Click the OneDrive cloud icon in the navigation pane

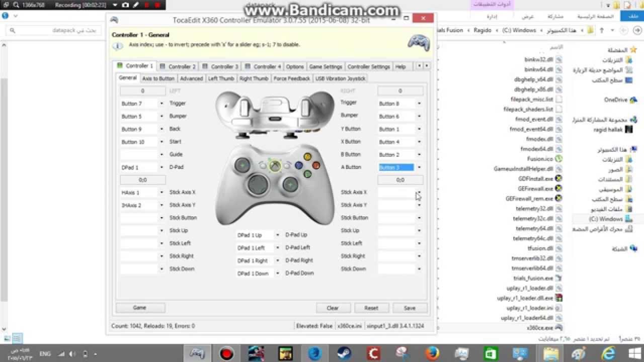633,100
